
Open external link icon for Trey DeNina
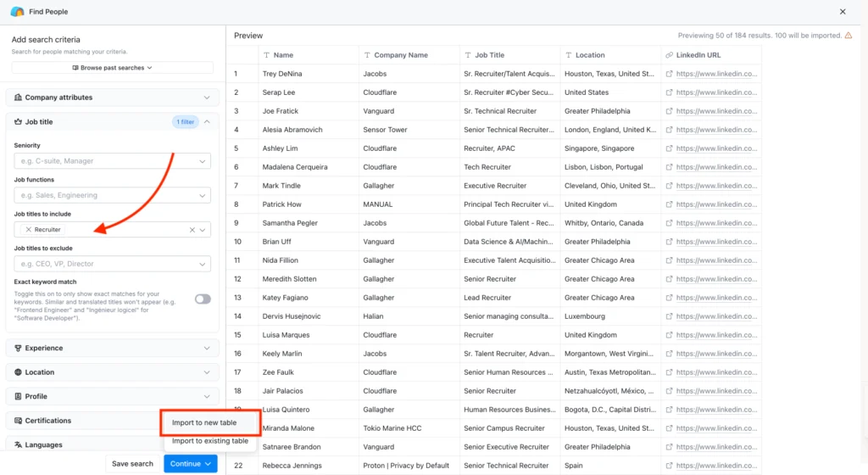point(670,74)
